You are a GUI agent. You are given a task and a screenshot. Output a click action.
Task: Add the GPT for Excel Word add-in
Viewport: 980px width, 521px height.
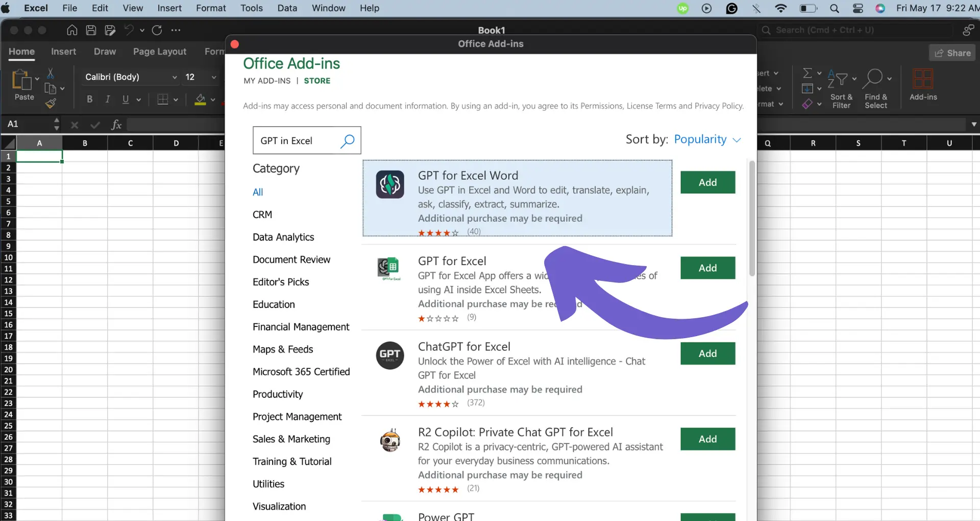click(x=707, y=182)
